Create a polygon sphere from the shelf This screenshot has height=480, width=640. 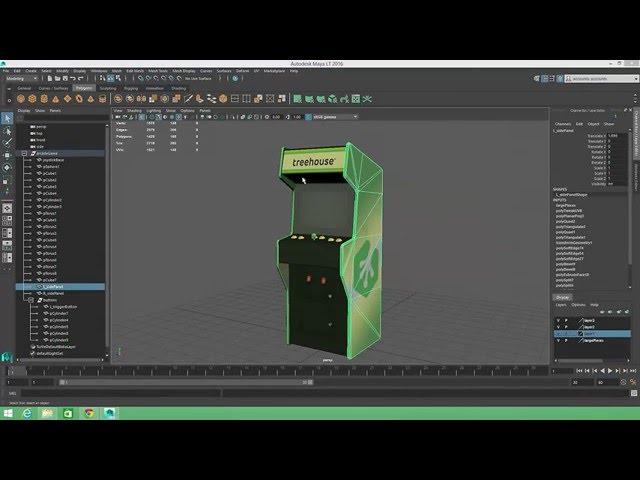[x=21, y=99]
